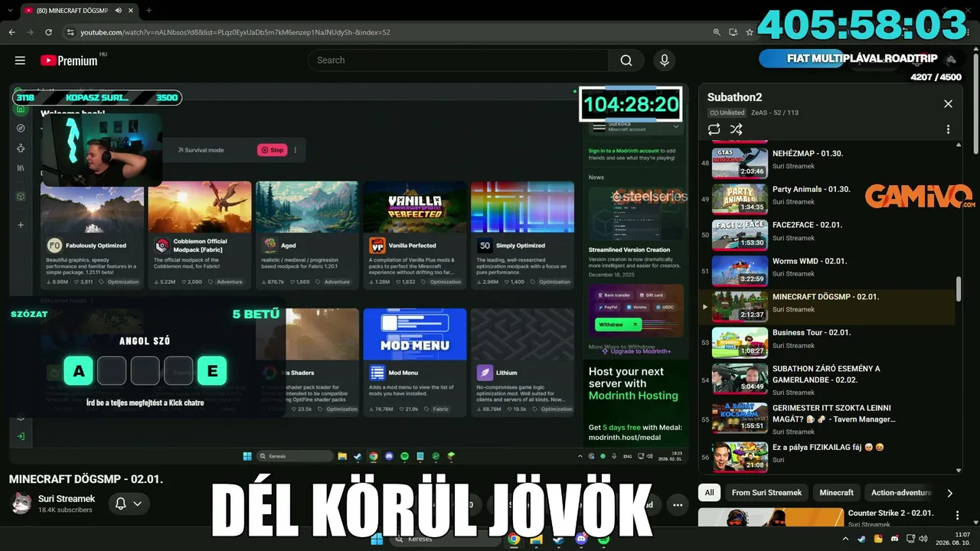Play NEHÉZMAP - 01.30. from playlist

(828, 161)
